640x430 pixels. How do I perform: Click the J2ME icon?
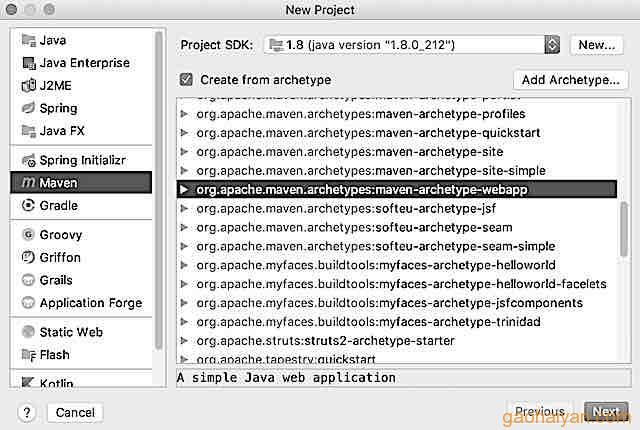tap(29, 86)
